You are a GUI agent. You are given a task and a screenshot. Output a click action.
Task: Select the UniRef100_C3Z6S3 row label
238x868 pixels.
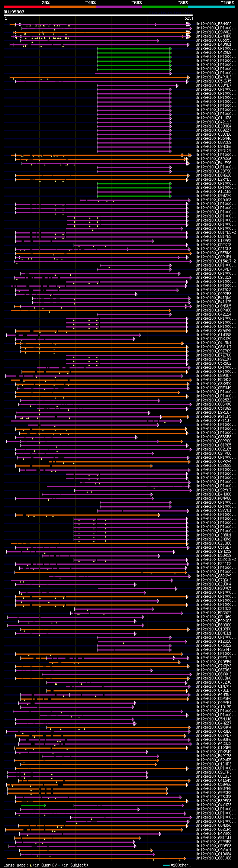[213, 466]
